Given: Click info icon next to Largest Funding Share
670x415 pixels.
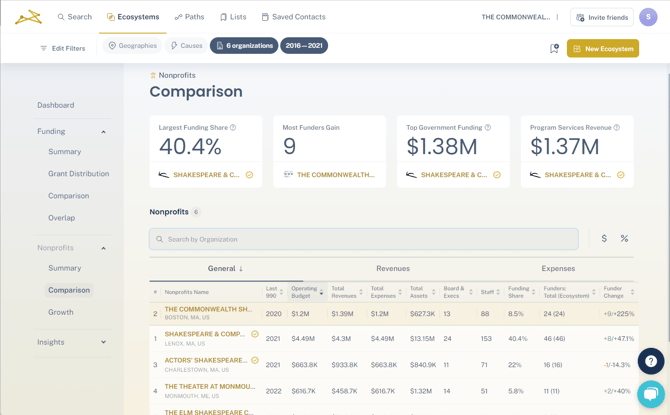Looking at the screenshot, I should pos(233,128).
